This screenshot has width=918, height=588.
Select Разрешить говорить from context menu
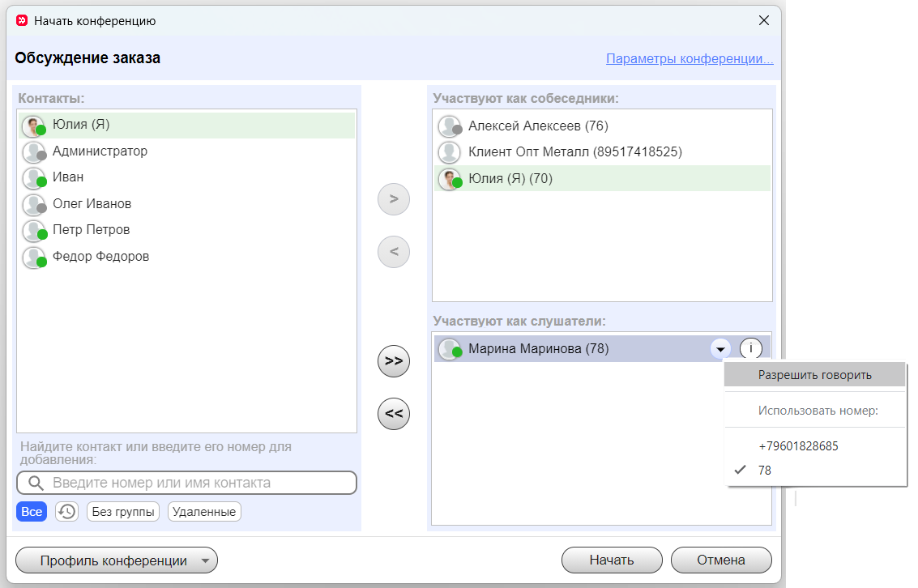coord(814,375)
